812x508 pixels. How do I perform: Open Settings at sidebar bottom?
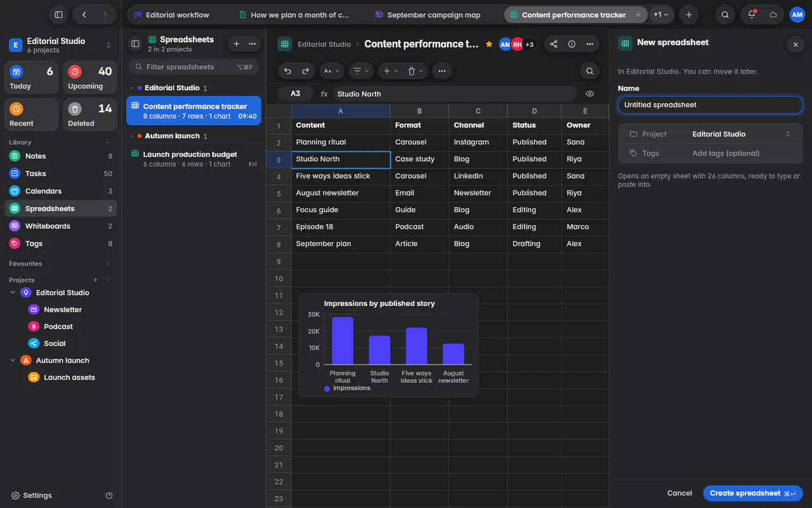tap(31, 495)
